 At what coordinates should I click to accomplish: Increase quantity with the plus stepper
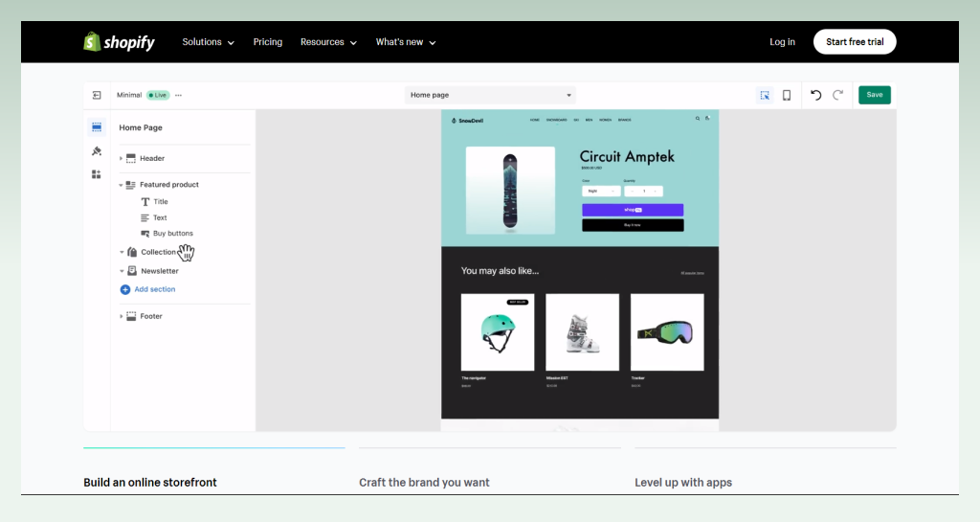point(655,192)
